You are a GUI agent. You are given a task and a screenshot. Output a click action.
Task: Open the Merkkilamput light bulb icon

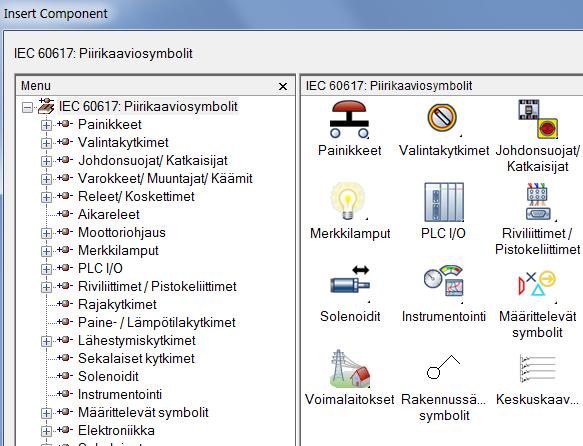(348, 201)
